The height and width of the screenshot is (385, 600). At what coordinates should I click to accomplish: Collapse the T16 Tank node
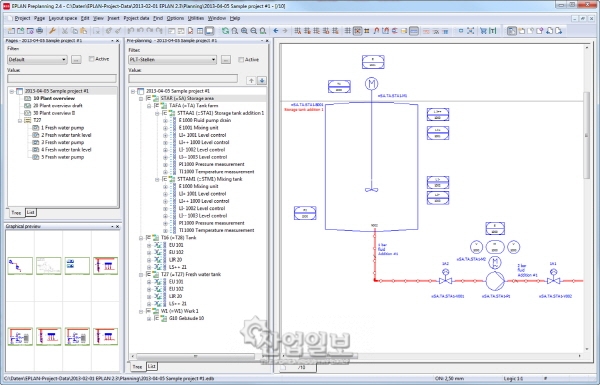(141, 238)
